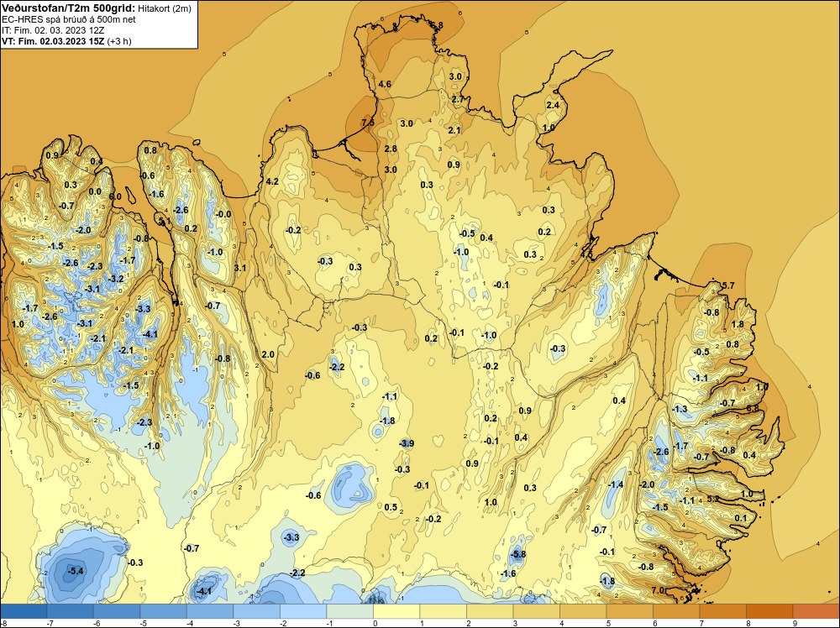Pick the legend swatch between -6 and -5
Screen dimensions: 840x628
coord(117,611)
